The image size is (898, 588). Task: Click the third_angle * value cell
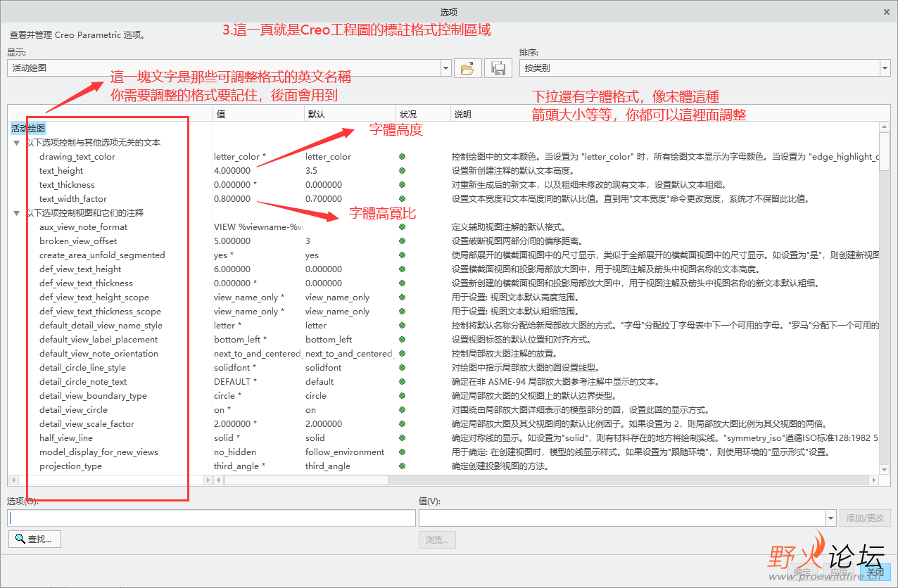[x=239, y=466]
